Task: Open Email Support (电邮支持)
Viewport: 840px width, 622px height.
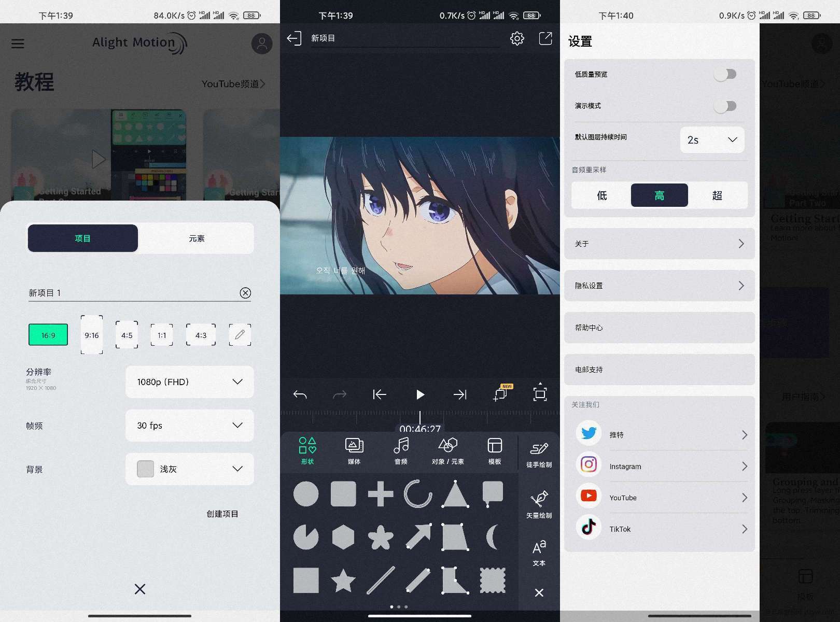Action: click(660, 370)
